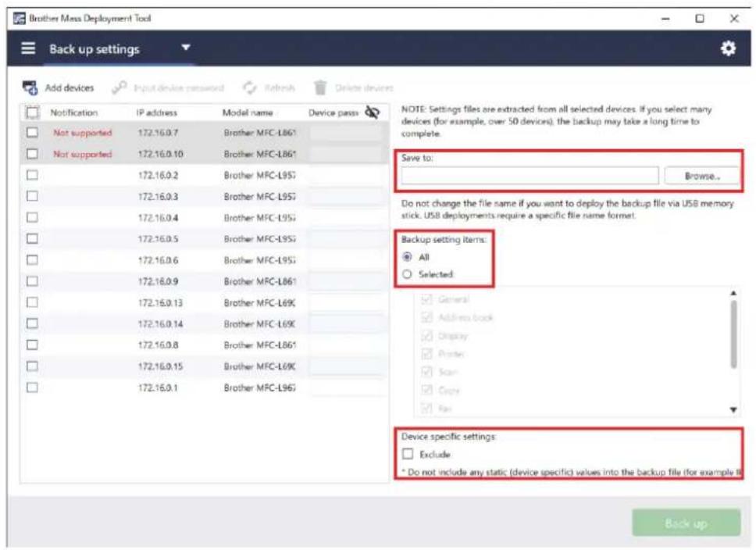Click the Display settings item checkbox
Viewport: 756px width, 550px height.
[426, 336]
